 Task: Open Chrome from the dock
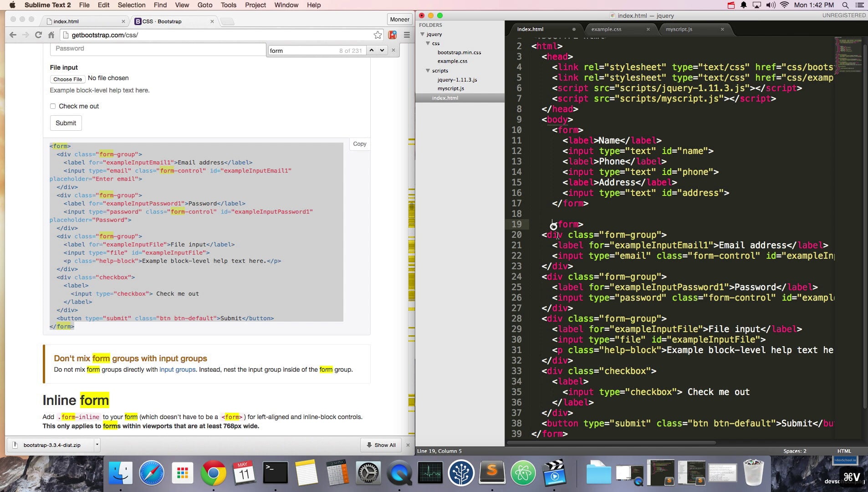(x=213, y=472)
